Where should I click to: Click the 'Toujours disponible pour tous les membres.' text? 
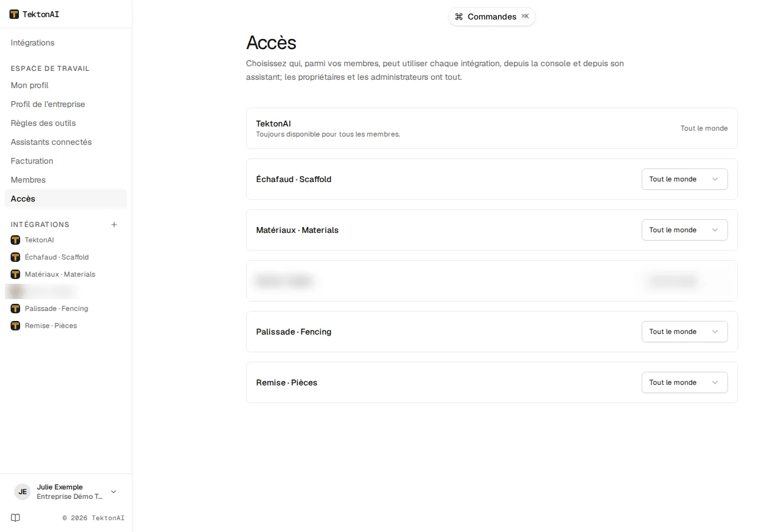click(328, 134)
